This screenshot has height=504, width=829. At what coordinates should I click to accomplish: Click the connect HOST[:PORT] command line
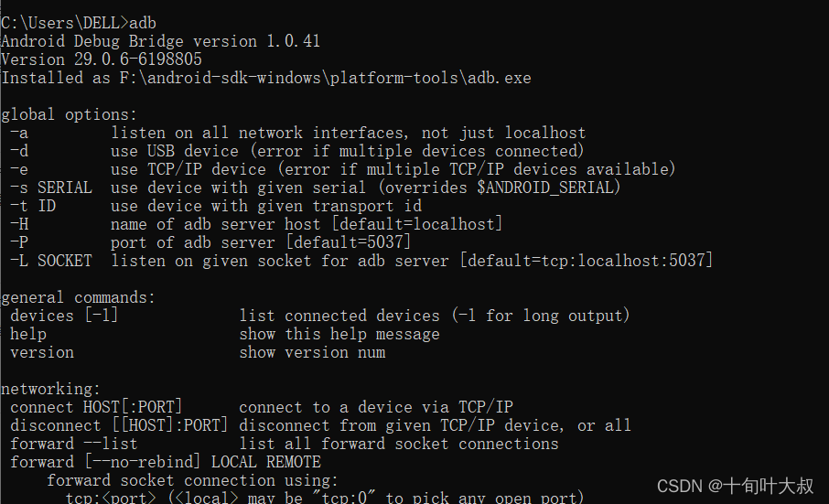262,407
